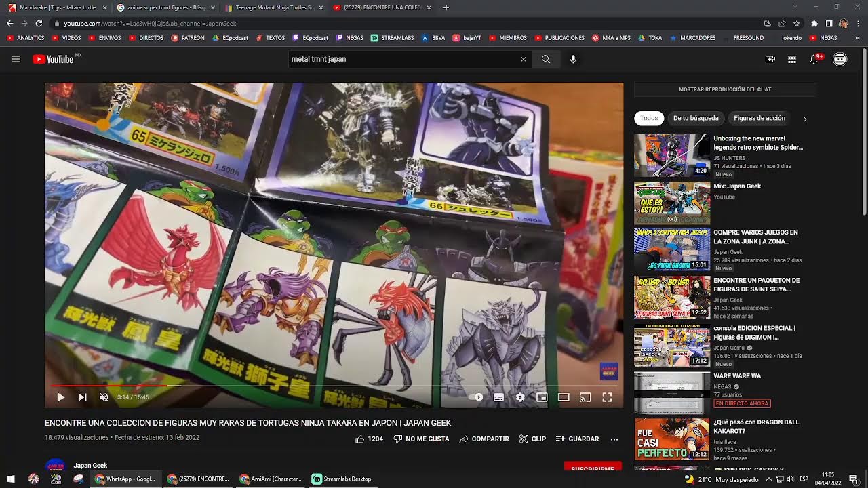Cast the video to a TV
The image size is (868, 488).
[x=585, y=397]
